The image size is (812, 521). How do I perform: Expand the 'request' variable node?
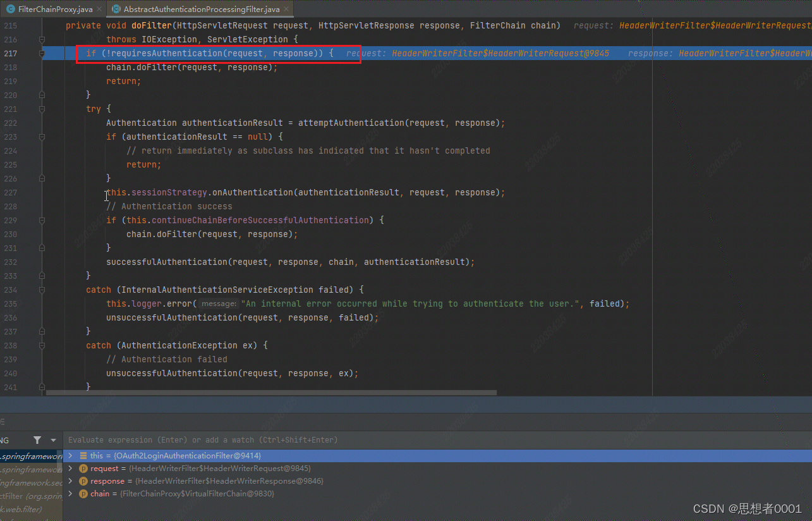click(x=70, y=469)
